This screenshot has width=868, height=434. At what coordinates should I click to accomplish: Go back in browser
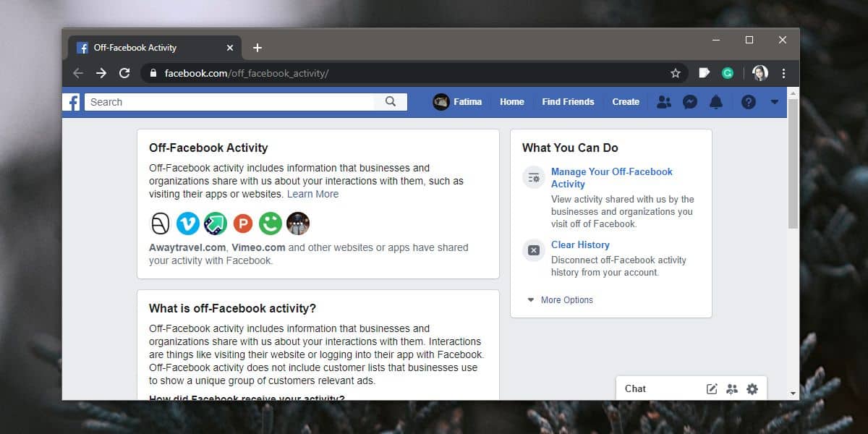point(78,73)
